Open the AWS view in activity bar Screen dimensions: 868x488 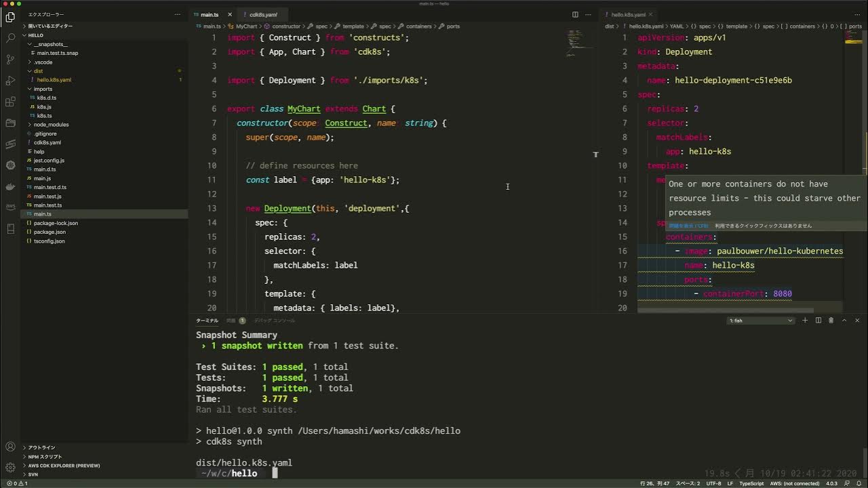click(10, 207)
